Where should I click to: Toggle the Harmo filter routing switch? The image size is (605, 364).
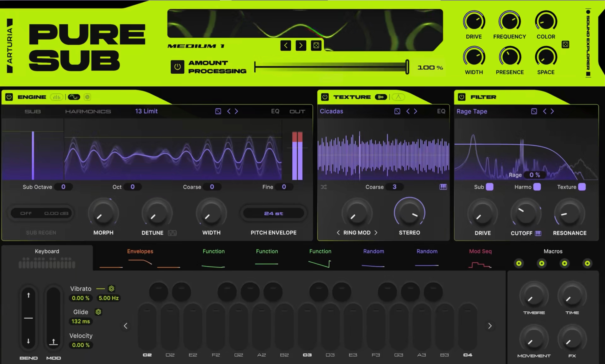[537, 187]
